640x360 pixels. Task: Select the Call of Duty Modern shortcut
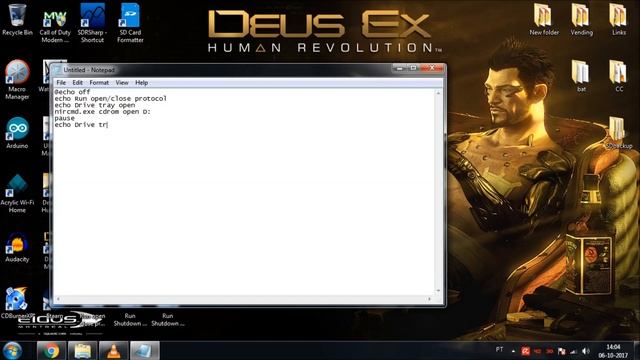[x=55, y=24]
